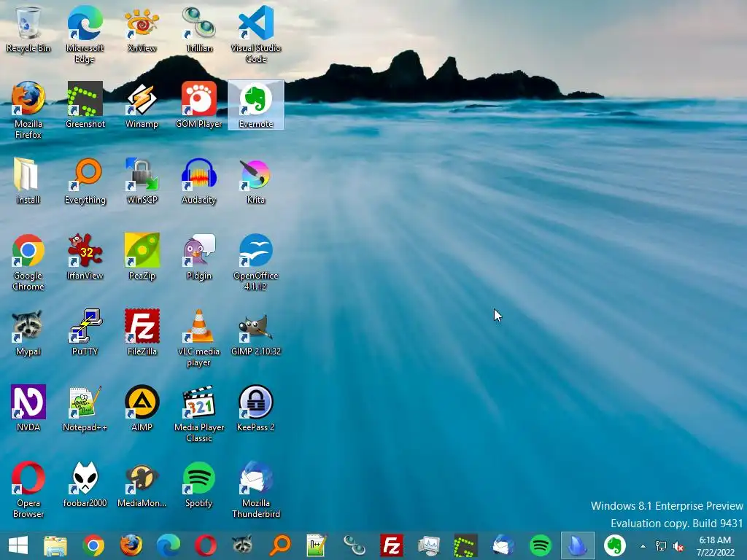The height and width of the screenshot is (560, 747).
Task: Select the XnView desktop shortcut
Action: (x=142, y=30)
